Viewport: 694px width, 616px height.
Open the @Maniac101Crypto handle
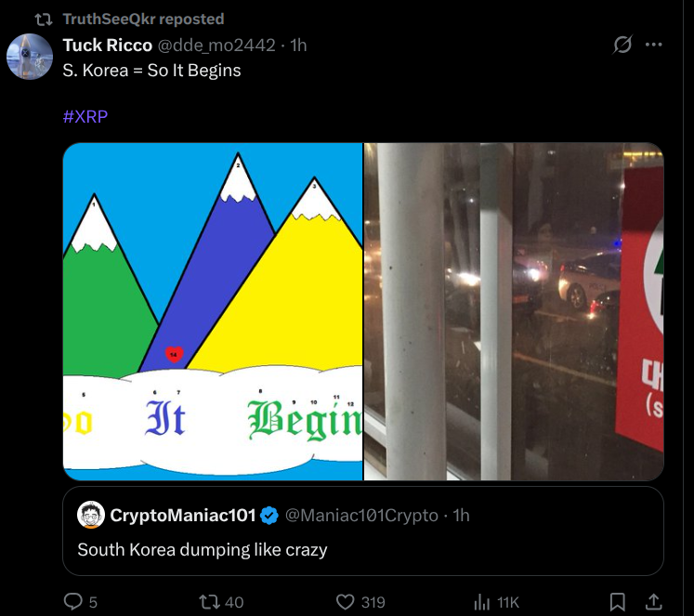(x=360, y=515)
